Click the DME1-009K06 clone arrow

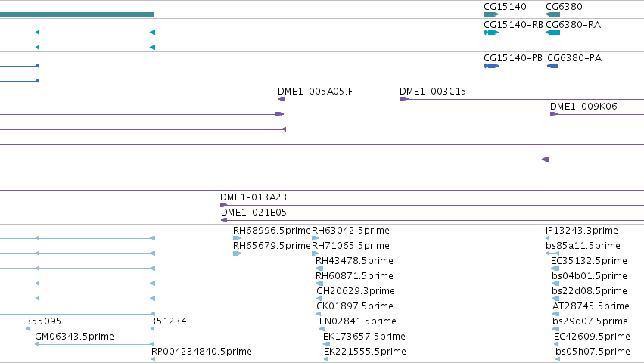[x=554, y=114]
